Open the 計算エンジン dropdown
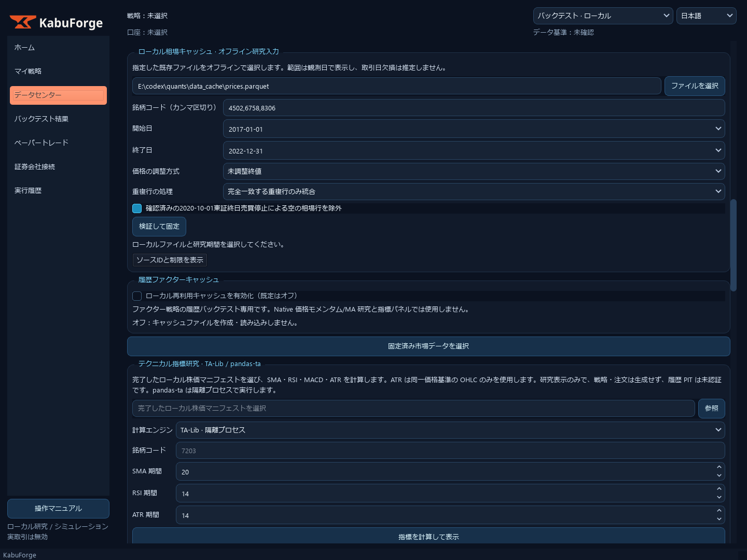Image resolution: width=747 pixels, height=560 pixels. click(450, 430)
